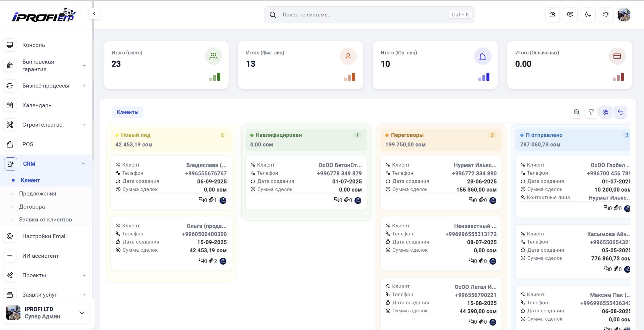This screenshot has height=330, width=644.
Task: Open the chat messages icon in header
Action: coord(570,15)
